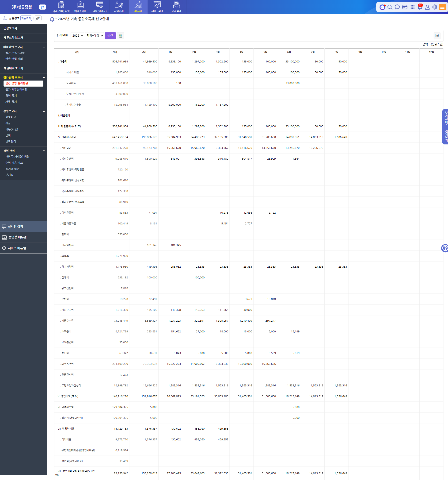Viewport: 448px width, 485px height.
Task: Select 자금 menu item
Action: click(8, 123)
